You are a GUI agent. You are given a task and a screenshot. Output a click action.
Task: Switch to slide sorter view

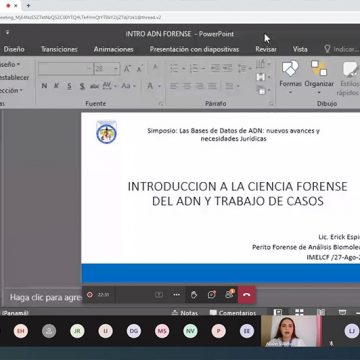(x=299, y=313)
